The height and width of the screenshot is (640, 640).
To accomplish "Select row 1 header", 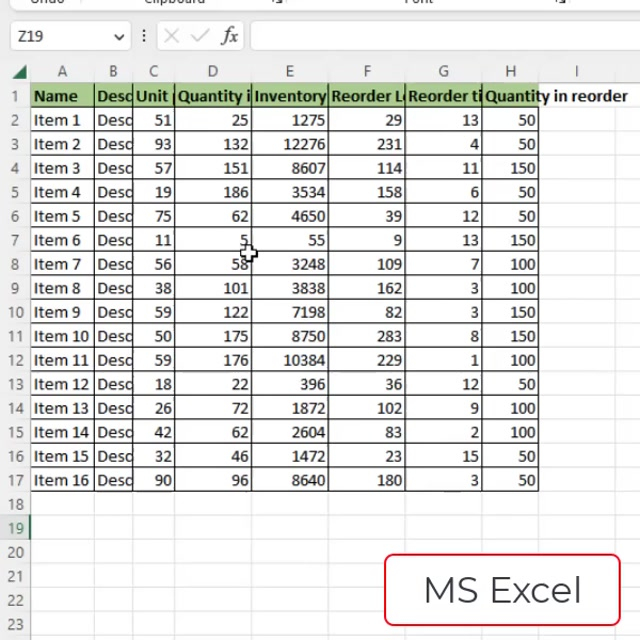I will (15, 96).
